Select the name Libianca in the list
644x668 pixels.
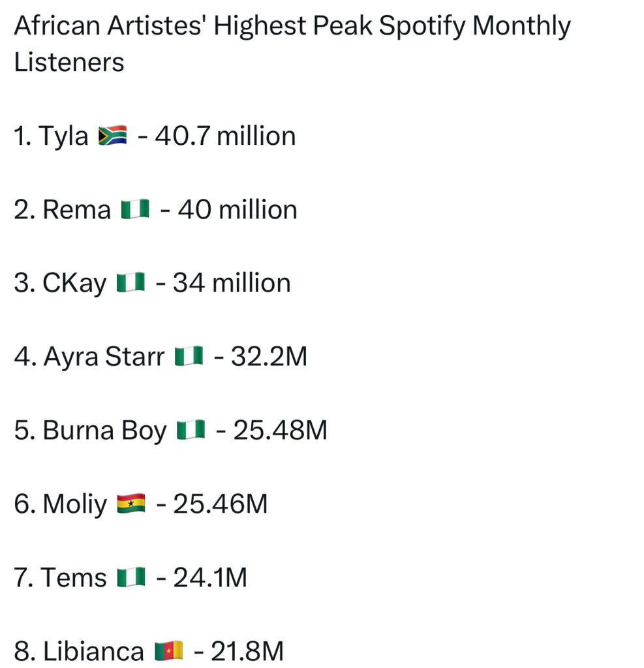pyautogui.click(x=93, y=651)
